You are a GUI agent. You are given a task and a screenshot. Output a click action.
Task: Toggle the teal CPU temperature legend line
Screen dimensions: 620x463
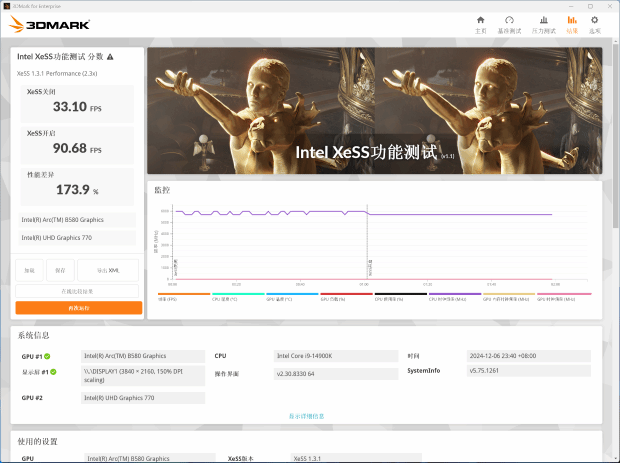pos(238,294)
